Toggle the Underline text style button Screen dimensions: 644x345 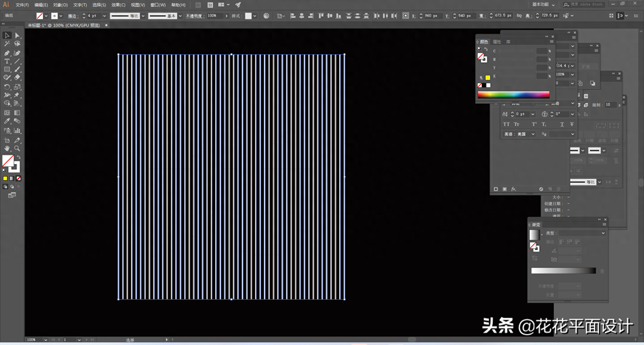(x=562, y=125)
